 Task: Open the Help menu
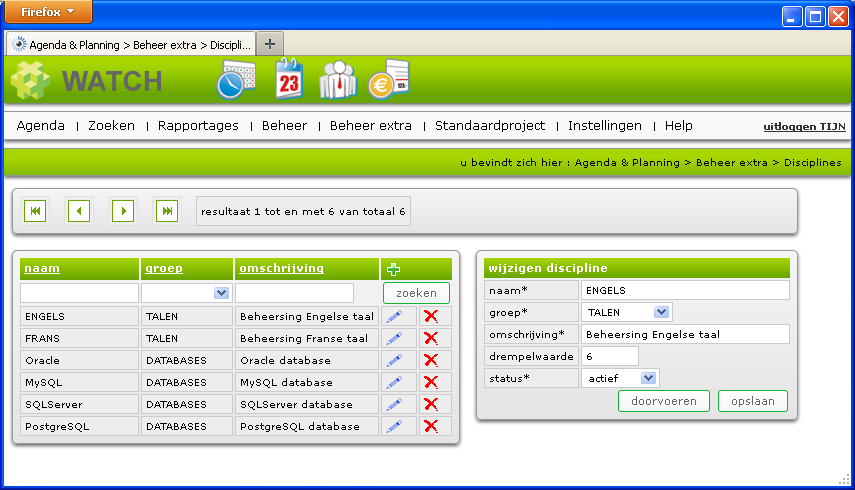point(678,126)
